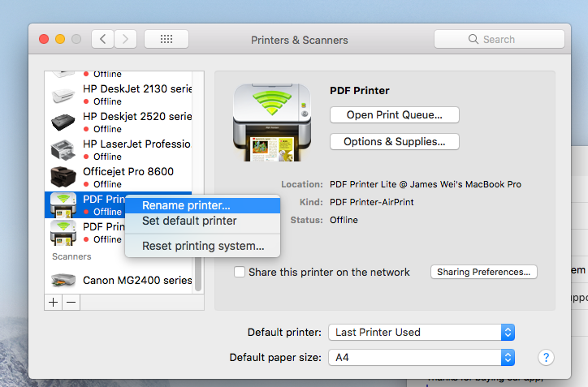Show all preferences grid button
The height and width of the screenshot is (387, 588).
click(166, 39)
